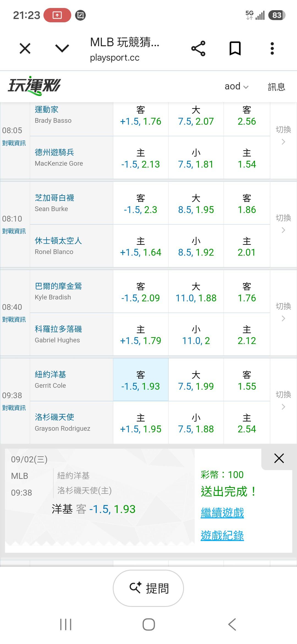Image resolution: width=297 pixels, height=644 pixels.
Task: Follow the 繼續遊戲 link
Action: 222,513
